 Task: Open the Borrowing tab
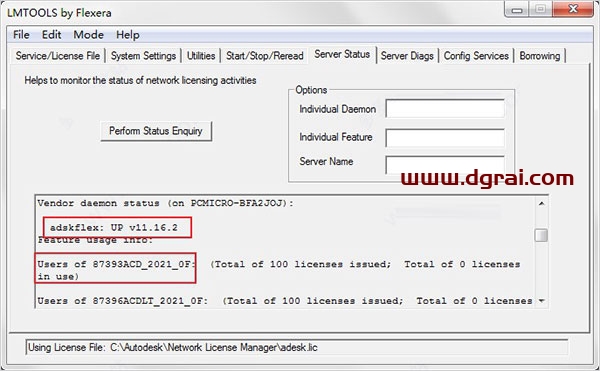tap(540, 56)
